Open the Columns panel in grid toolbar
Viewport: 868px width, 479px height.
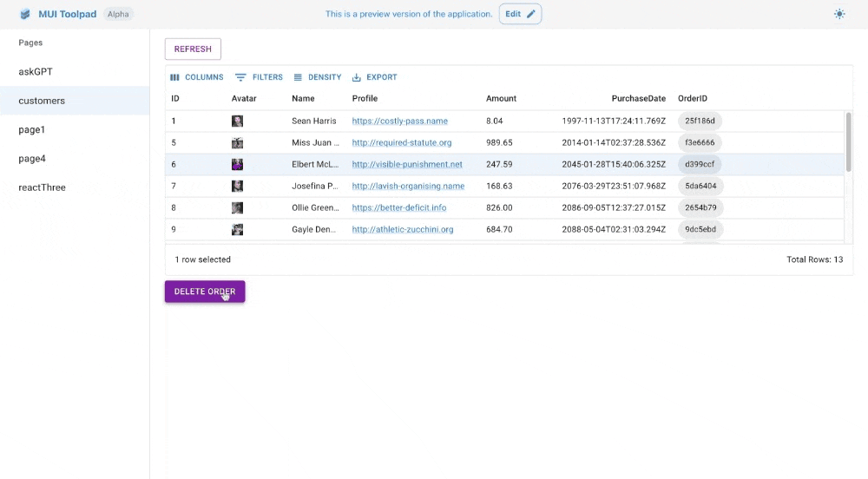tap(197, 77)
